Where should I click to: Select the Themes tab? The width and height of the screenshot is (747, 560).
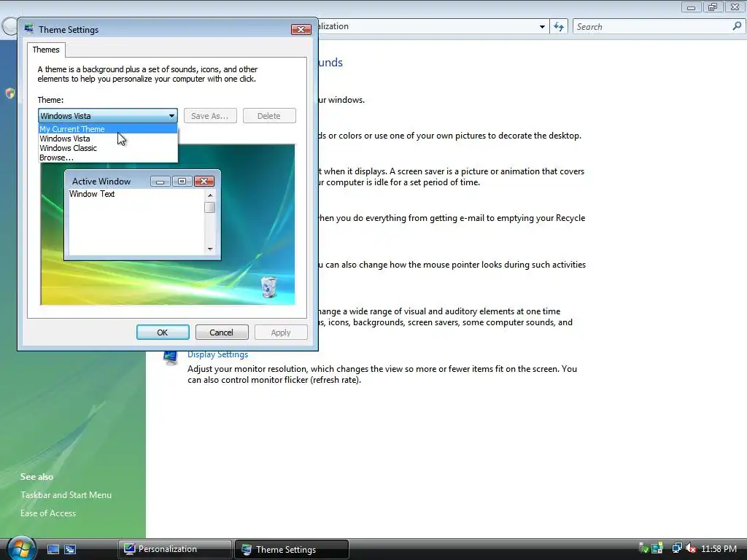click(x=46, y=50)
